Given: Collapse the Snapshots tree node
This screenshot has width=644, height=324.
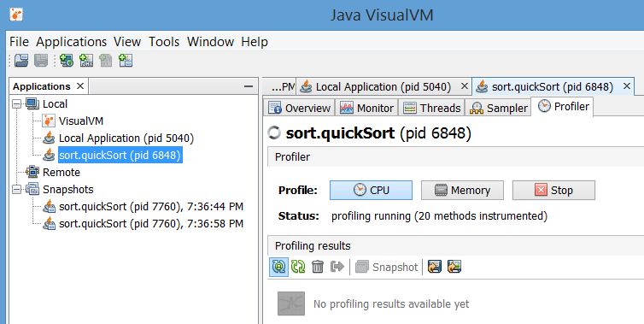Looking at the screenshot, I should [x=17, y=190].
